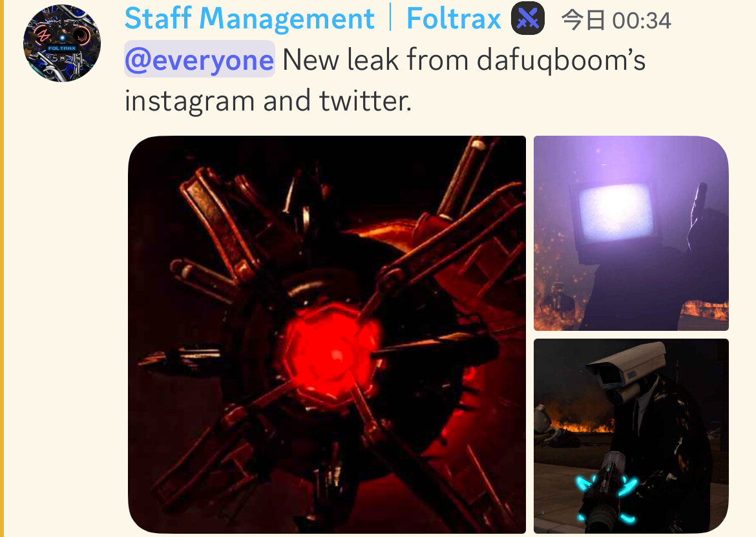Click the crossed-swords server tag badge
This screenshot has height=537, width=756.
528,18
